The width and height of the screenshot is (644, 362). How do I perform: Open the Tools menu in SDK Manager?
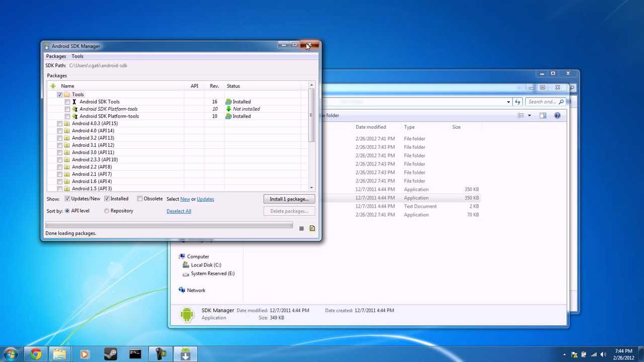click(x=77, y=56)
